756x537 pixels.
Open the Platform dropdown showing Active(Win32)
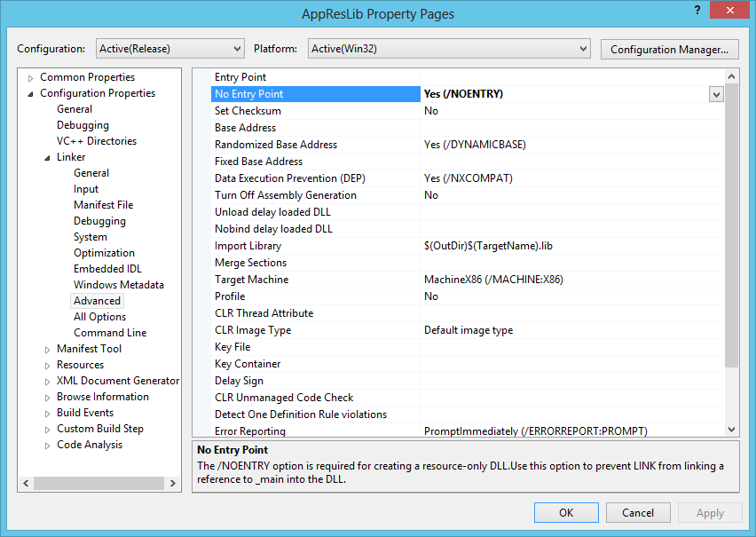449,49
